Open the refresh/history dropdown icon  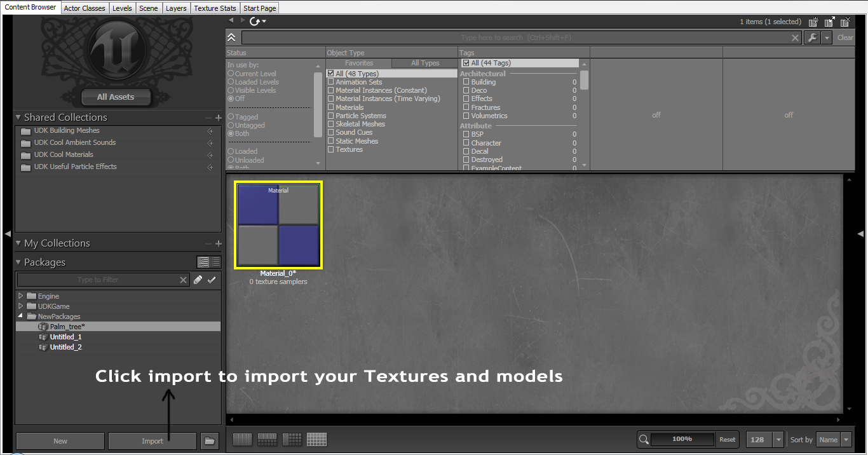coord(257,22)
